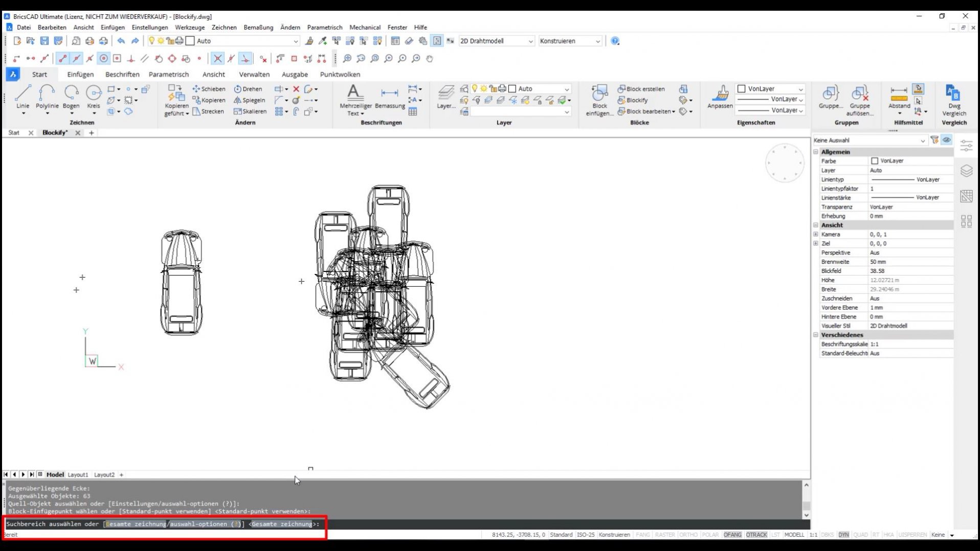Toggle RASTER grid in status bar
Screen dimensions: 980x551
click(665, 535)
